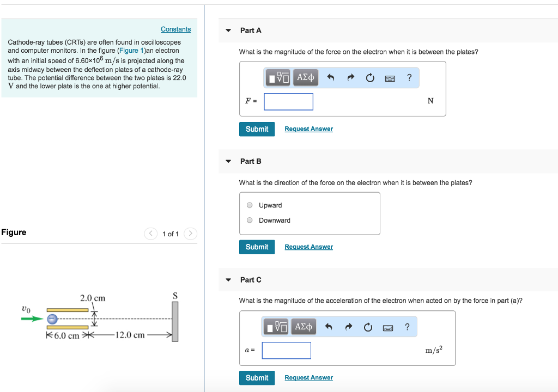Viewport: 558px width, 392px height.
Task: Select the Downward radio option
Action: click(250, 220)
